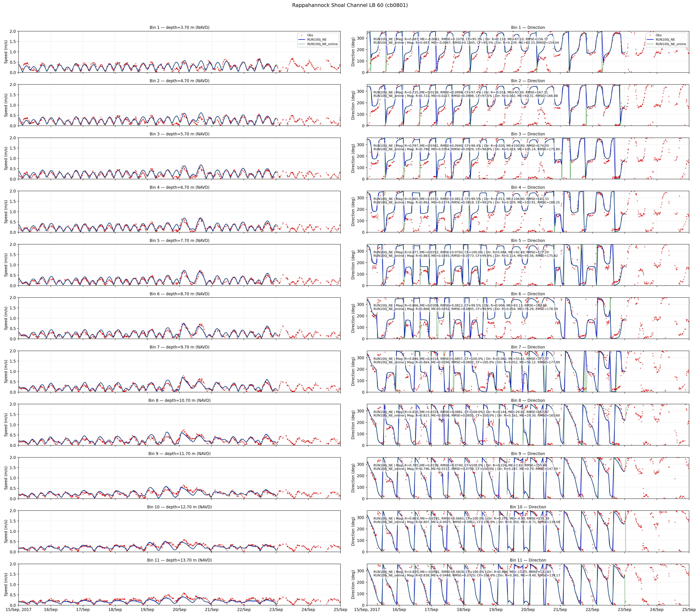
Task: Click "Obs" in the Bin 1 Direction legend
Action: point(659,35)
